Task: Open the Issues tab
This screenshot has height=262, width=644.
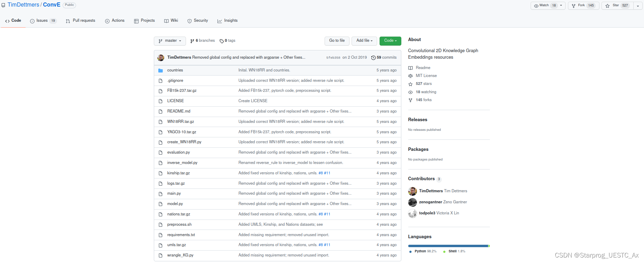Action: tap(43, 21)
